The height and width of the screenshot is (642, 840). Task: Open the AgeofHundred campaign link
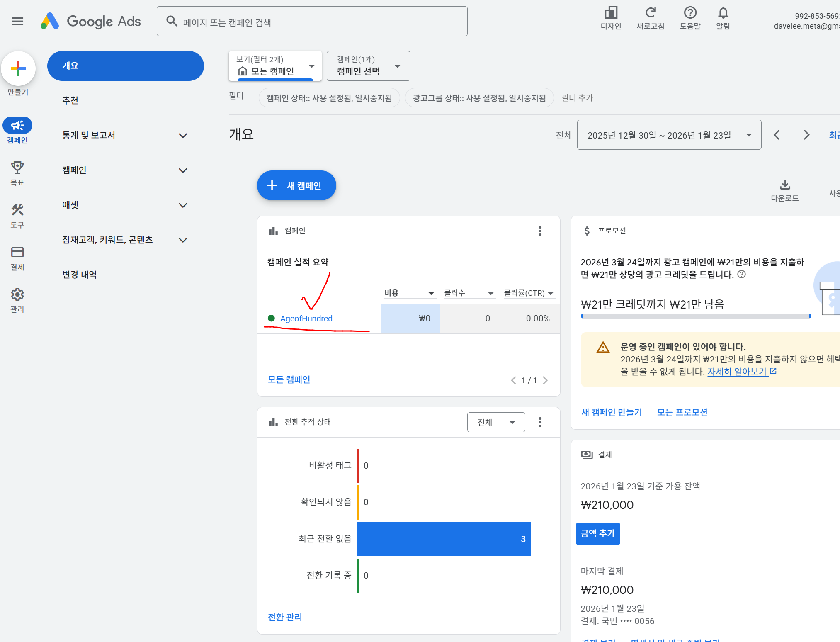pos(306,319)
